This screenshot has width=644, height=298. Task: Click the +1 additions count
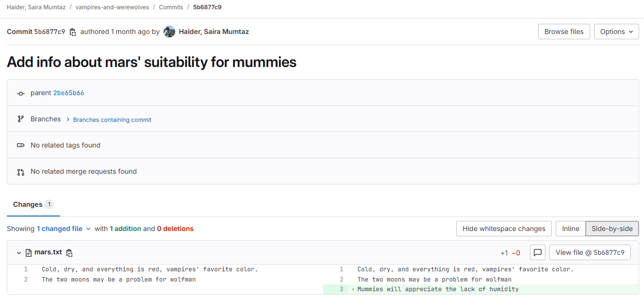click(504, 253)
